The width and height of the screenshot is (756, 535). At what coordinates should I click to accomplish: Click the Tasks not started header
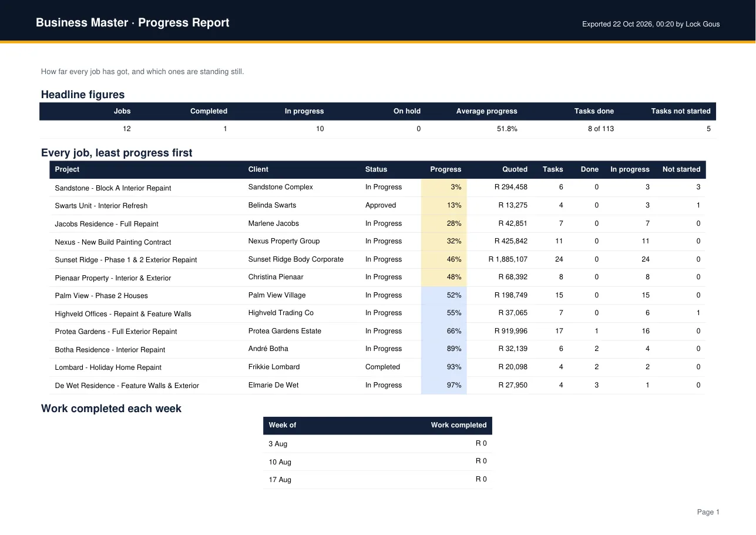point(681,111)
